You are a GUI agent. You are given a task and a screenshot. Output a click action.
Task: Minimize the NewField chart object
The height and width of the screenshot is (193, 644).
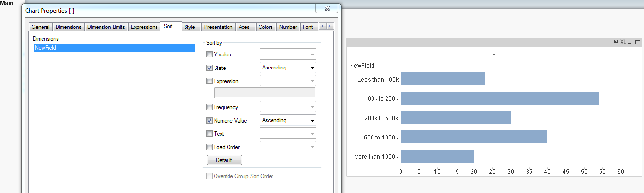point(630,42)
